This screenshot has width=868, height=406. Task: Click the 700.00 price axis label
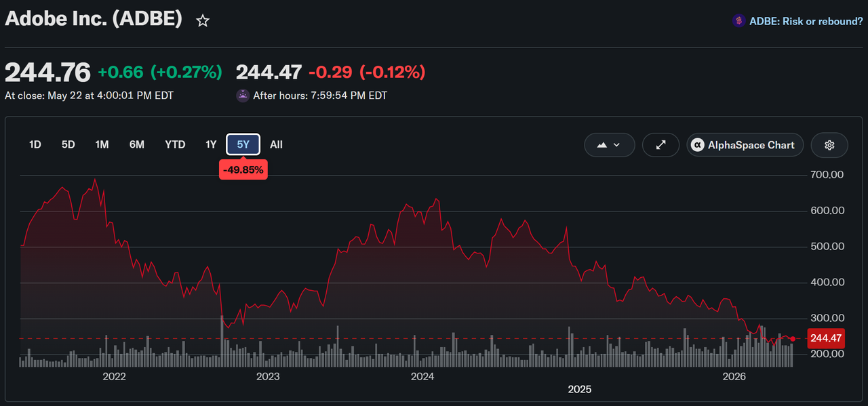pyautogui.click(x=827, y=175)
